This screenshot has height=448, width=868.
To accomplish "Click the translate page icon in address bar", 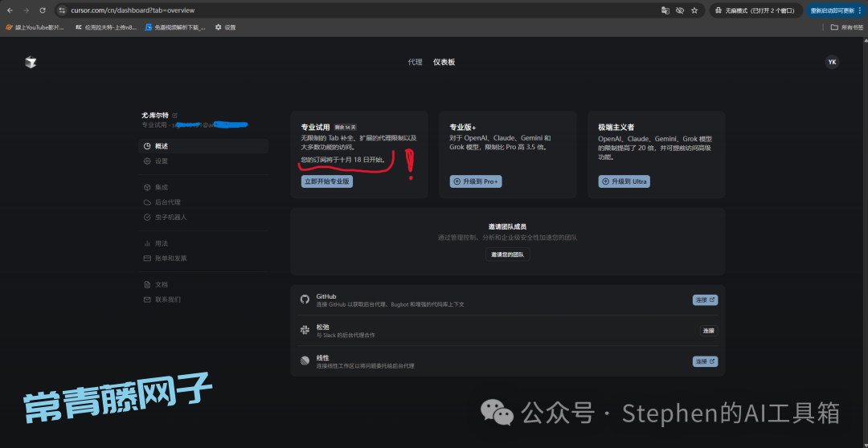I will tap(665, 10).
